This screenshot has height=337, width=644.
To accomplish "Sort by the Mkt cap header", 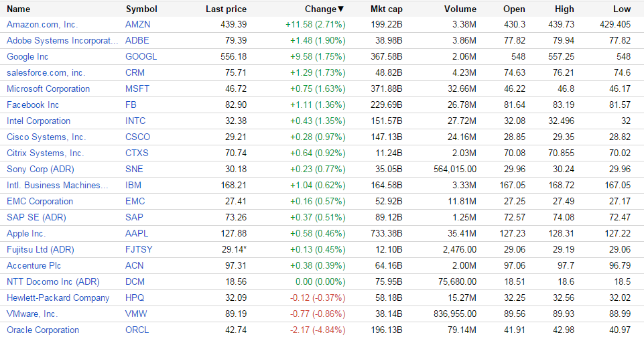I will 387,9.
